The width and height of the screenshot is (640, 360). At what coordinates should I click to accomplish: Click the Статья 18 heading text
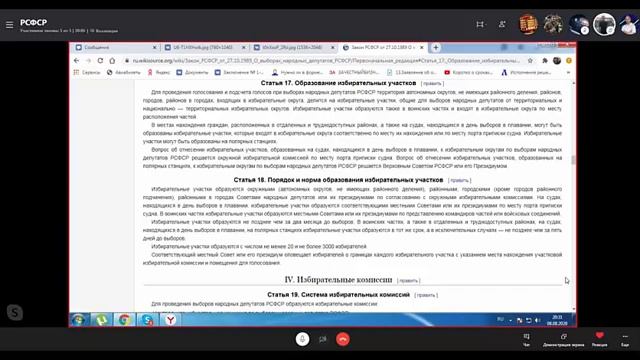[x=338, y=180]
